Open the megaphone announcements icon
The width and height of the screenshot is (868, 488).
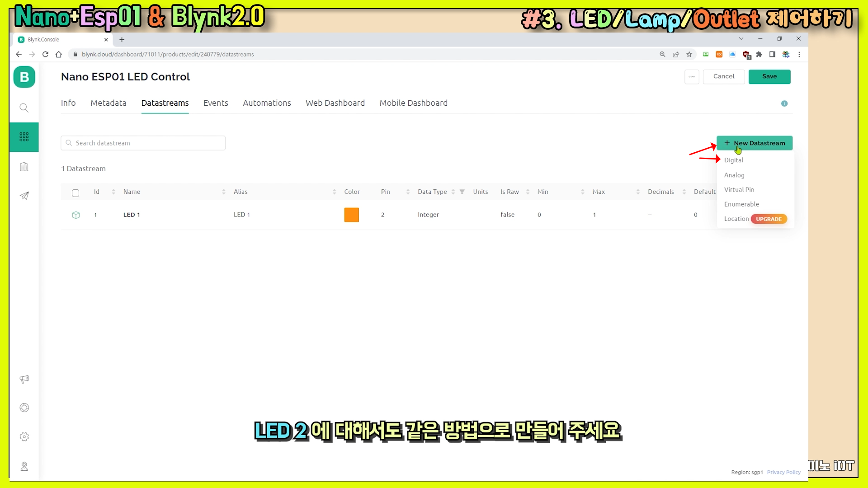point(24,379)
